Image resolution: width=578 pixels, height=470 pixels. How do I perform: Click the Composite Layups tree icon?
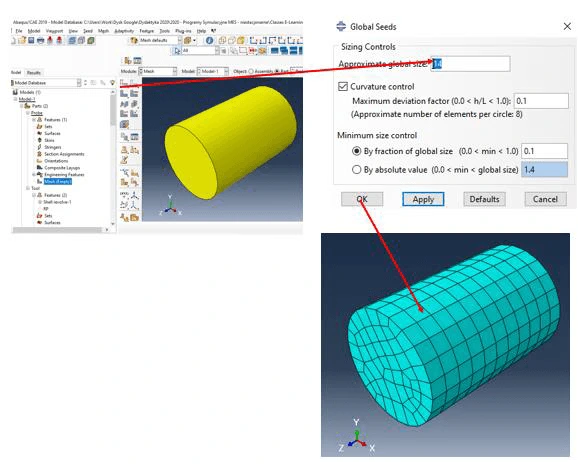pos(39,168)
